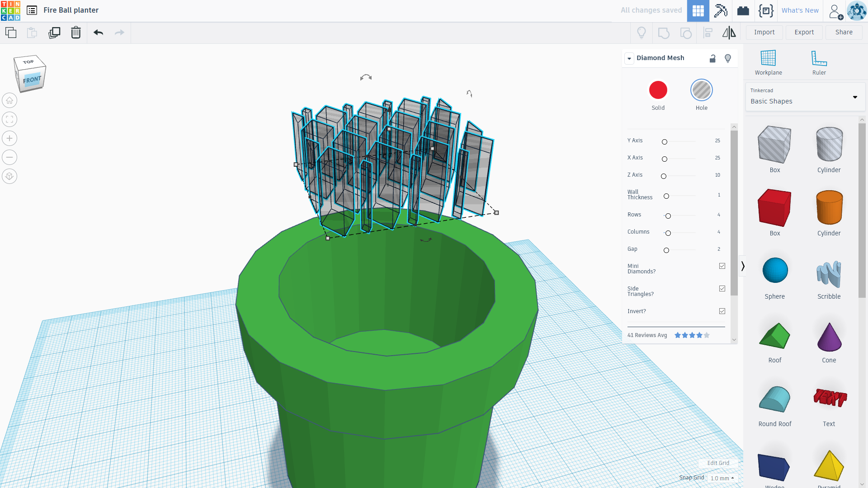Open the Blocks pickaxe mode

(721, 11)
